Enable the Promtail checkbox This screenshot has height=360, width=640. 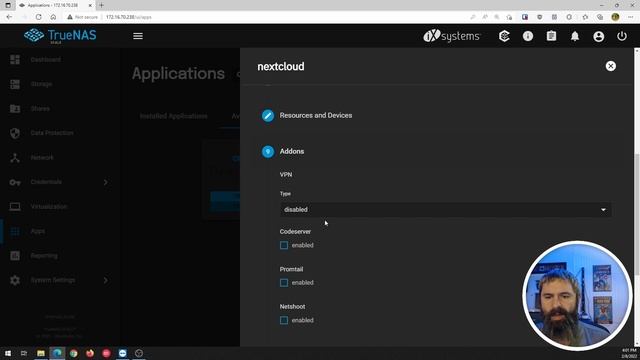click(284, 282)
